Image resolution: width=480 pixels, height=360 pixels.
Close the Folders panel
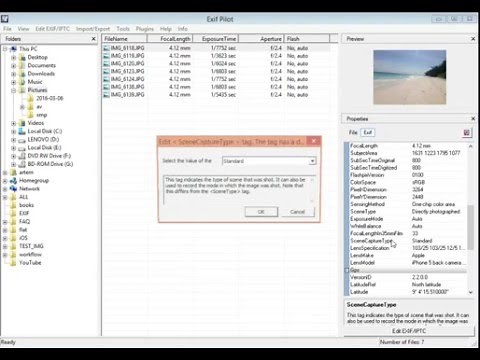(x=94, y=39)
